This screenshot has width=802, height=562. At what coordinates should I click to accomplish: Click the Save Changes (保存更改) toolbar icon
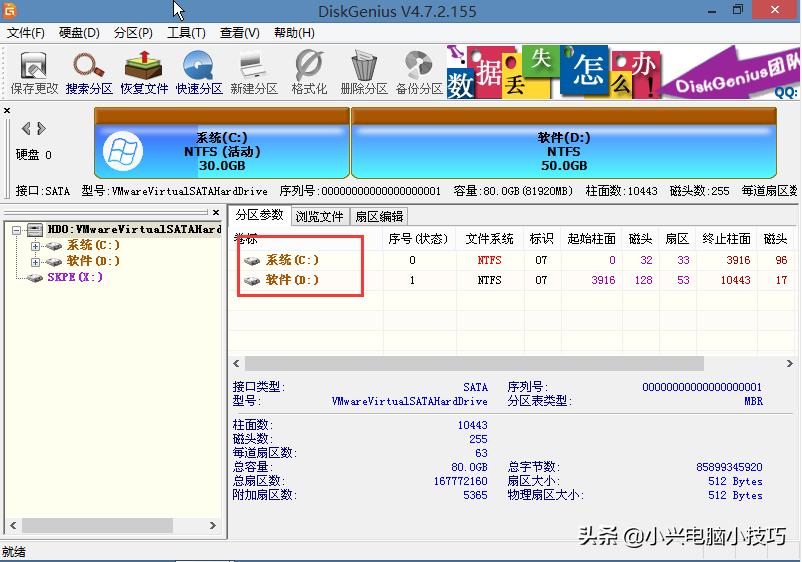coord(34,72)
